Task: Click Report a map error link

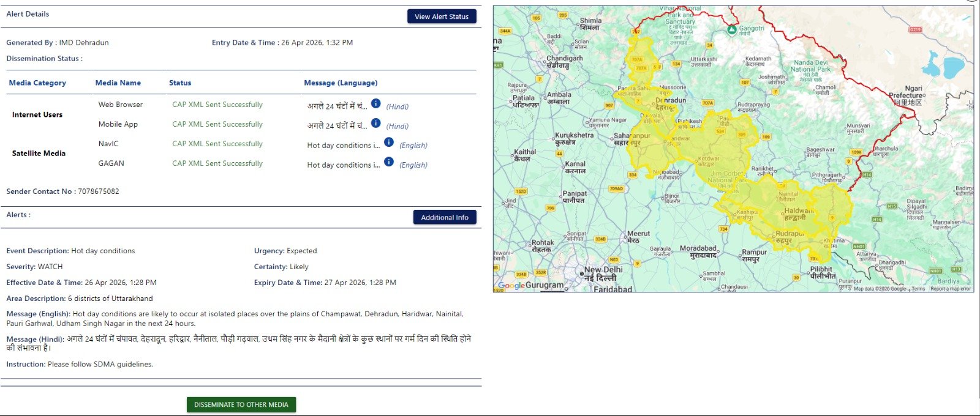Action: pos(950,289)
